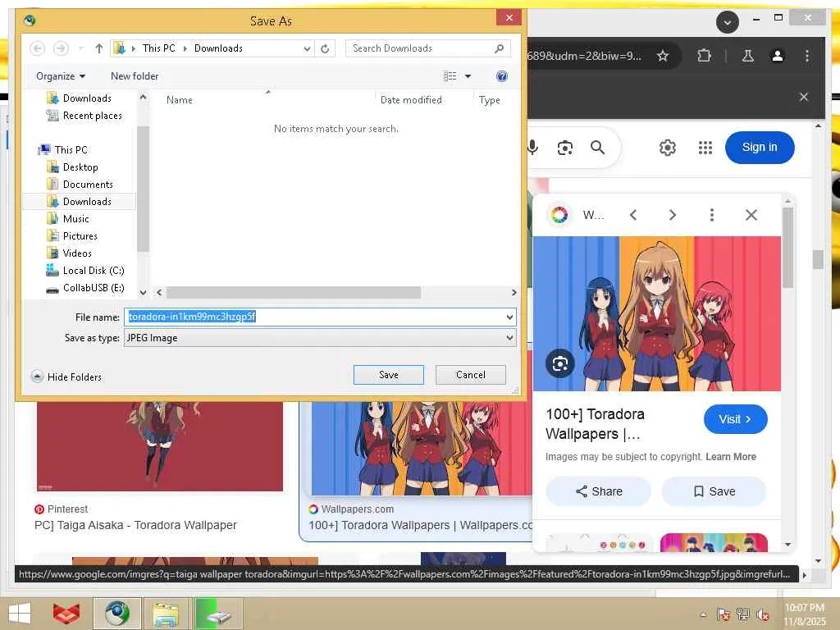Select Documents in navigation tree

(80, 185)
